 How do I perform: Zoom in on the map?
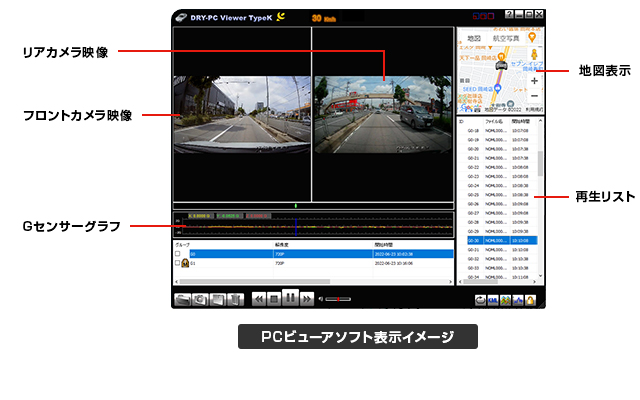[x=535, y=80]
